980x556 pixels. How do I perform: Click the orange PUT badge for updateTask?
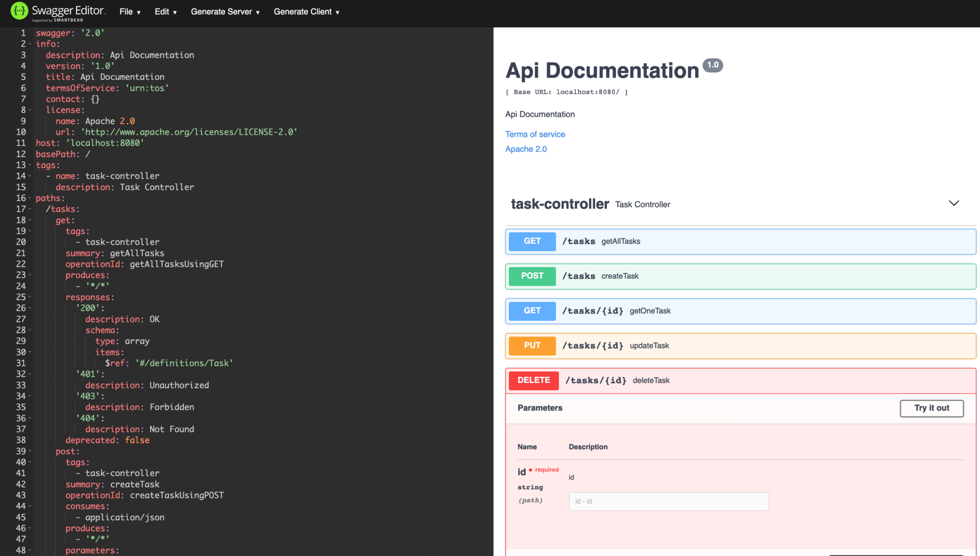point(532,346)
